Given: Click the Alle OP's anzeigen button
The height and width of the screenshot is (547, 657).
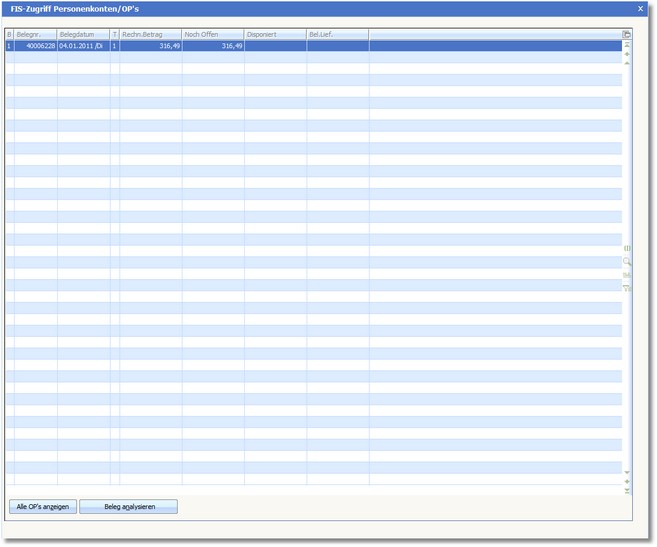Looking at the screenshot, I should tap(43, 507).
